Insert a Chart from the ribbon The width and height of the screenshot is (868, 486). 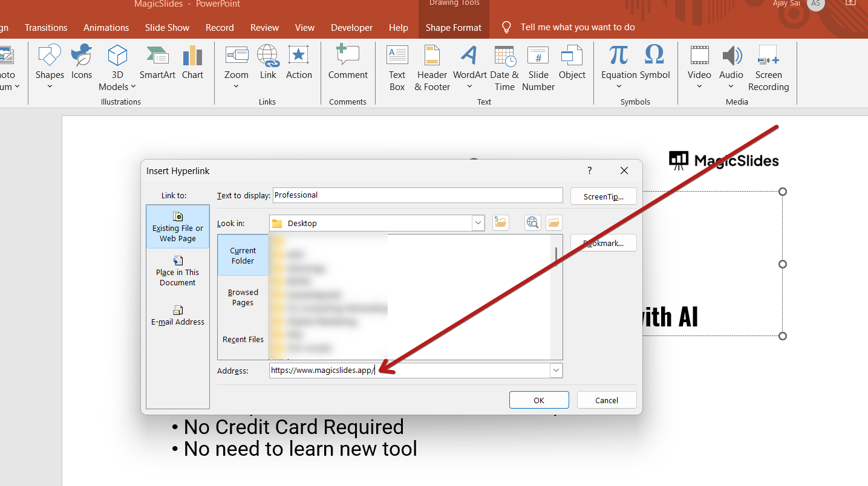pos(192,63)
